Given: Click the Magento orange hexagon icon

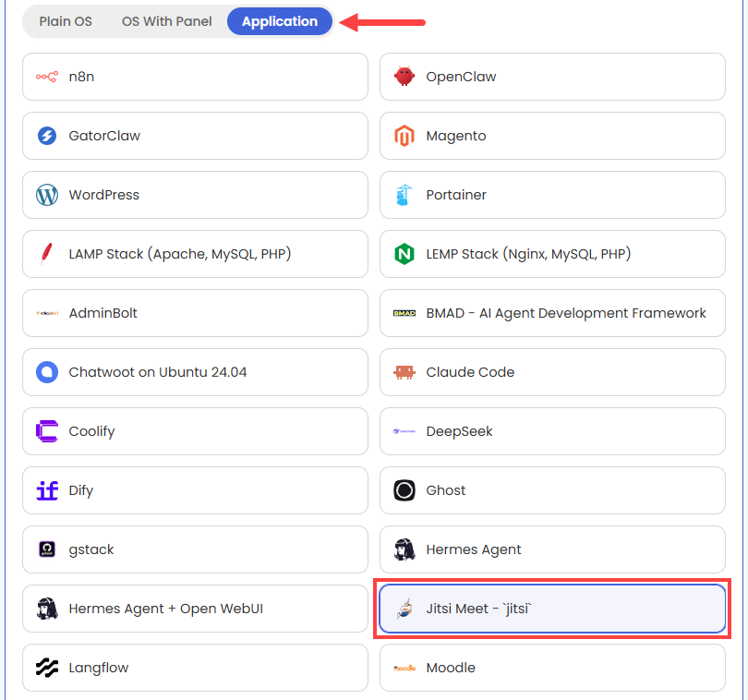Looking at the screenshot, I should pyautogui.click(x=404, y=136).
